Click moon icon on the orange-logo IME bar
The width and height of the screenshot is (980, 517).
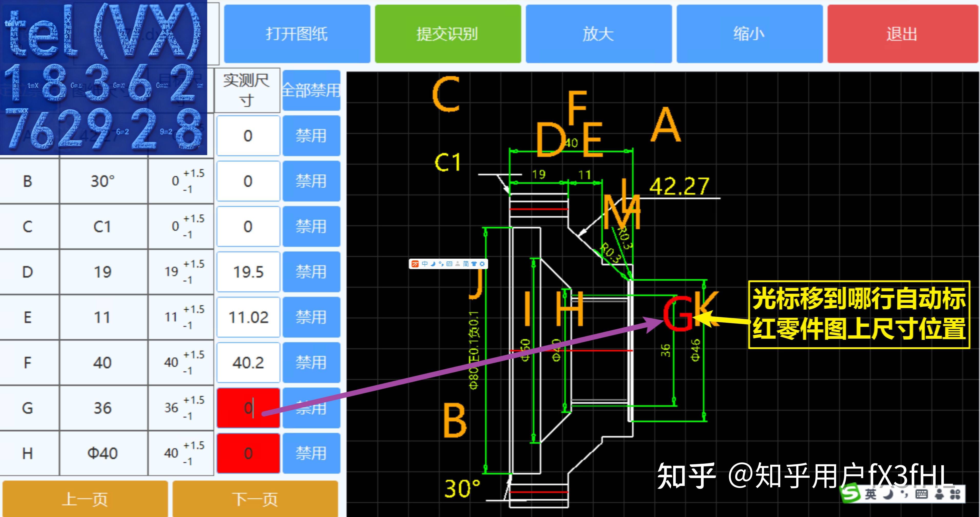tap(433, 264)
